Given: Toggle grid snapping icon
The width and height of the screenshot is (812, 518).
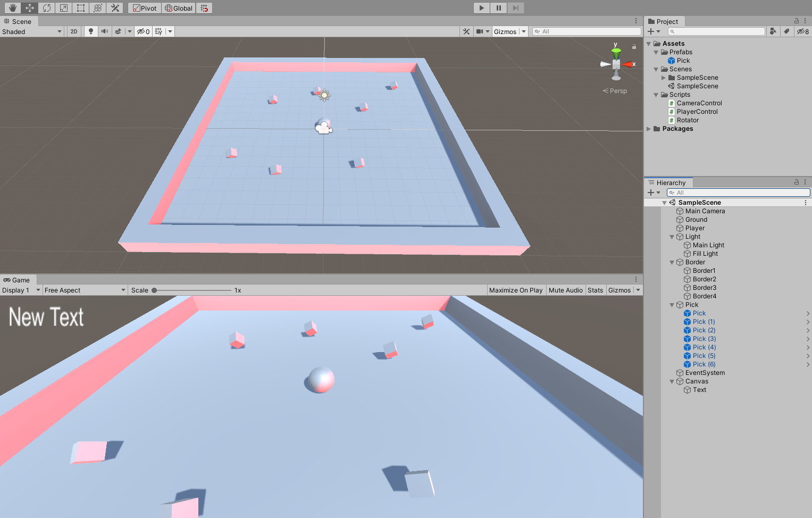Looking at the screenshot, I should [204, 8].
